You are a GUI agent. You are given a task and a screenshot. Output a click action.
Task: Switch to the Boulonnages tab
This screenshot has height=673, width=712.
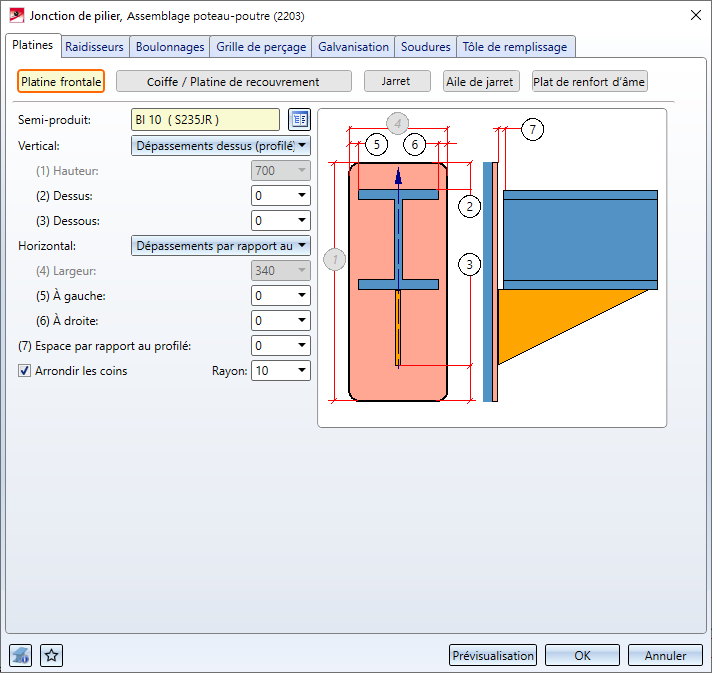(x=170, y=47)
